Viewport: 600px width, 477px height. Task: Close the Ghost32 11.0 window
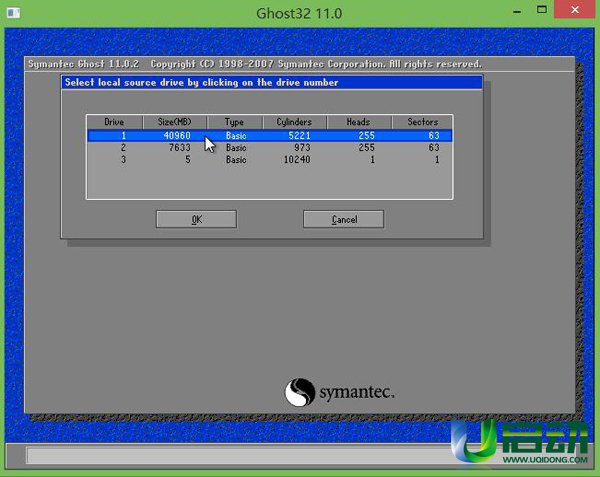575,10
